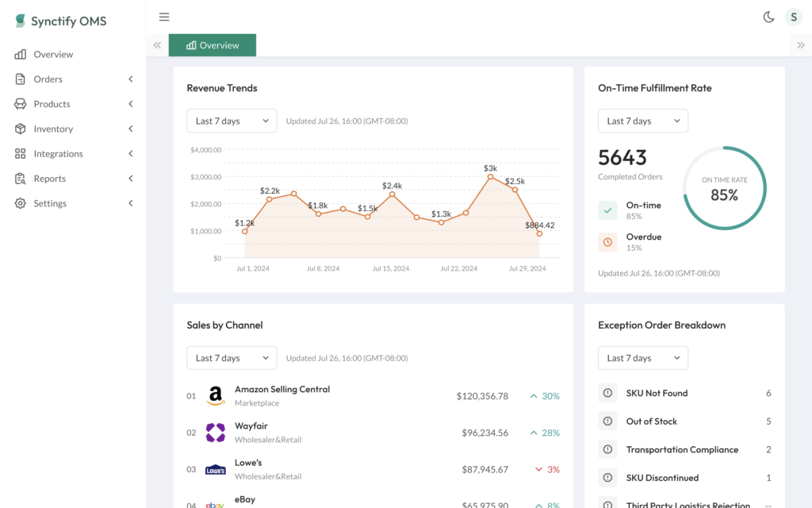Click the Inventory box icon
Viewport: 812px width, 508px height.
(20, 129)
